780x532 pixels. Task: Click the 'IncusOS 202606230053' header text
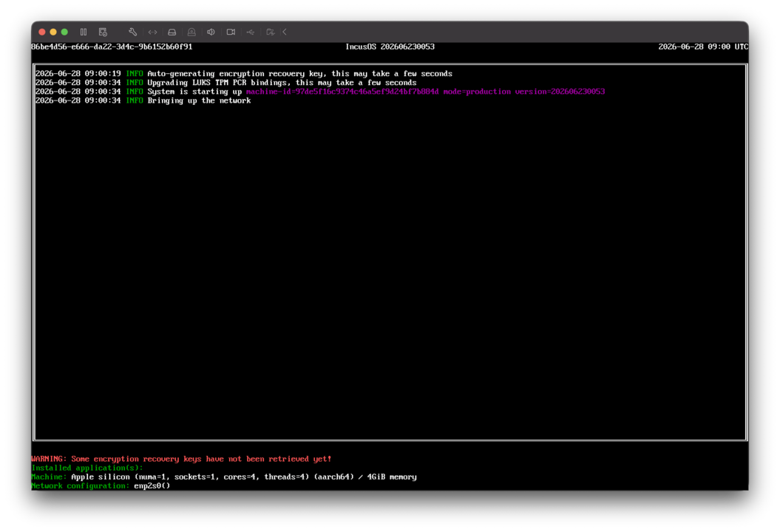[x=390, y=47]
